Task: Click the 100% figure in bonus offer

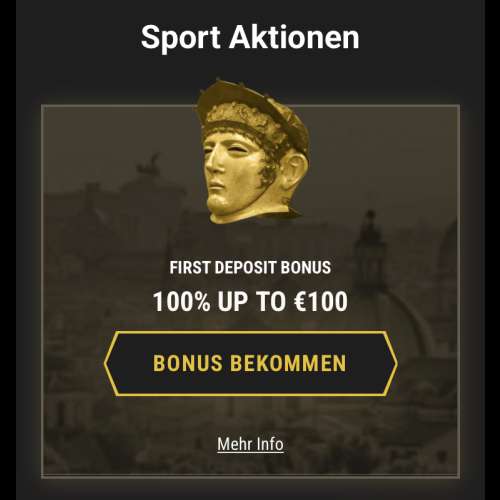Action: pyautogui.click(x=182, y=301)
